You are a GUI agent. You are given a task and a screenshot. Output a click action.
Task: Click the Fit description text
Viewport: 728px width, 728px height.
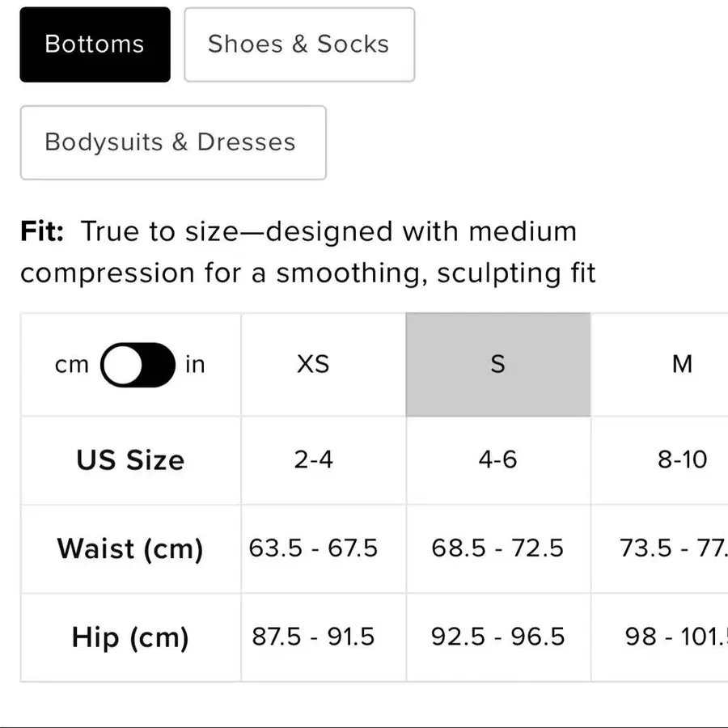(x=308, y=252)
